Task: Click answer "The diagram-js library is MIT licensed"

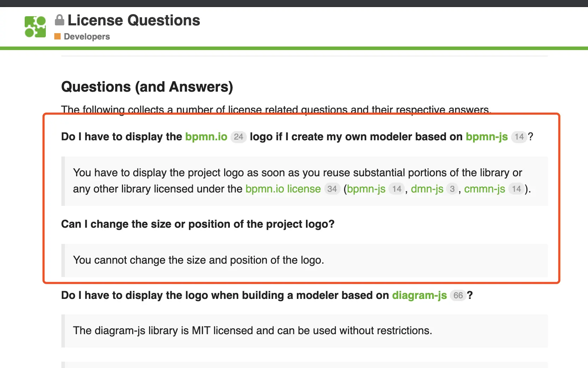Action: point(252,331)
